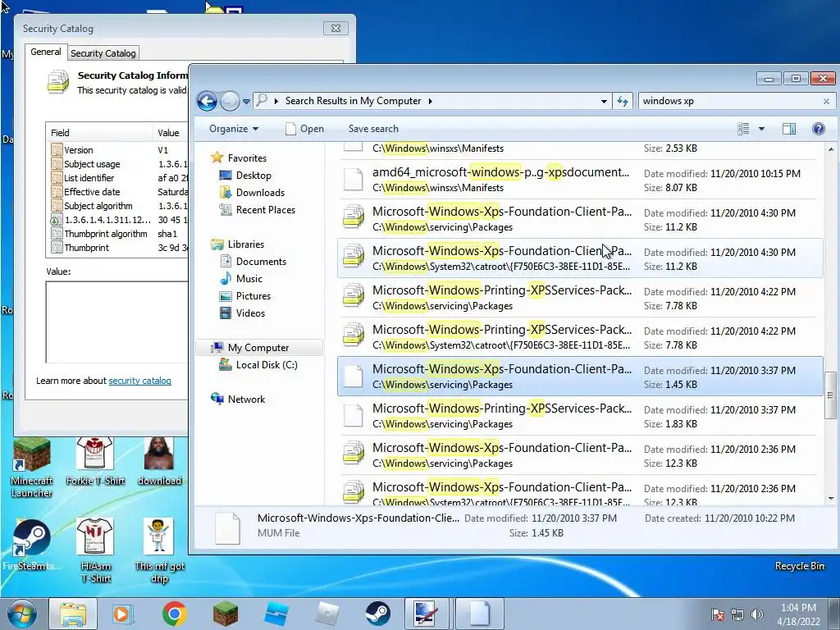The width and height of the screenshot is (840, 630).
Task: Select the Version field row
Action: (118, 150)
